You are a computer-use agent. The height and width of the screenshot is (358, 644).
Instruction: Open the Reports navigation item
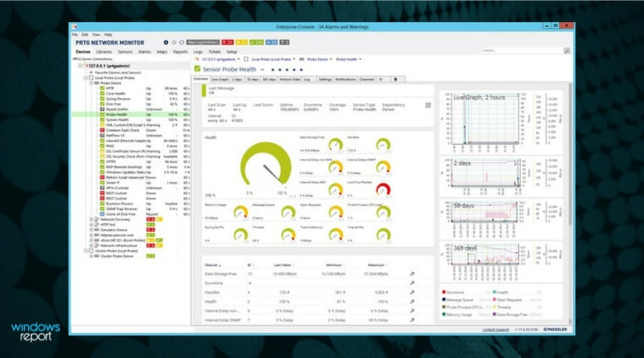click(180, 52)
